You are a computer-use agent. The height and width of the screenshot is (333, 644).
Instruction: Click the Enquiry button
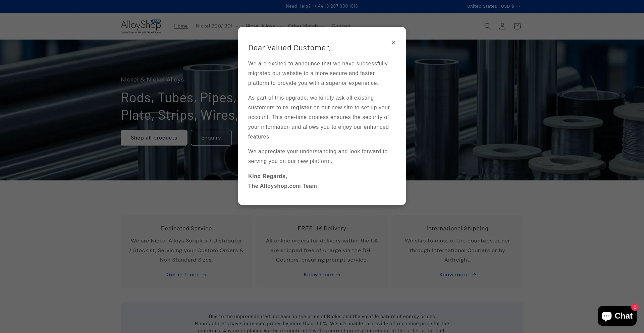211,137
